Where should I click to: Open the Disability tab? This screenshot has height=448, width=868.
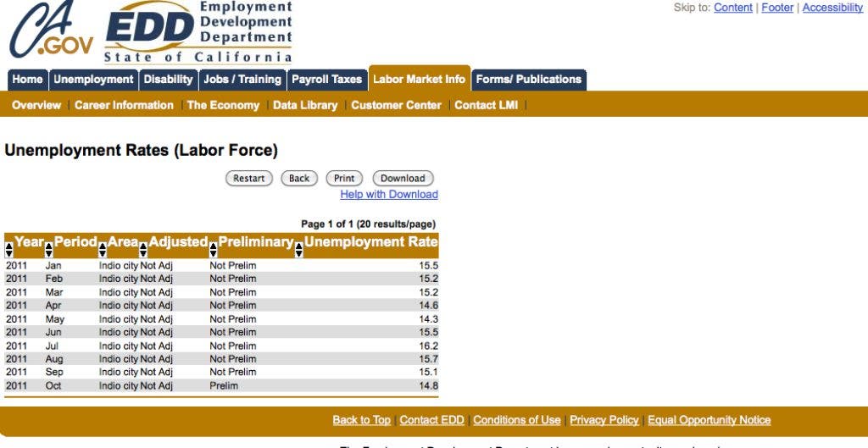(x=169, y=80)
